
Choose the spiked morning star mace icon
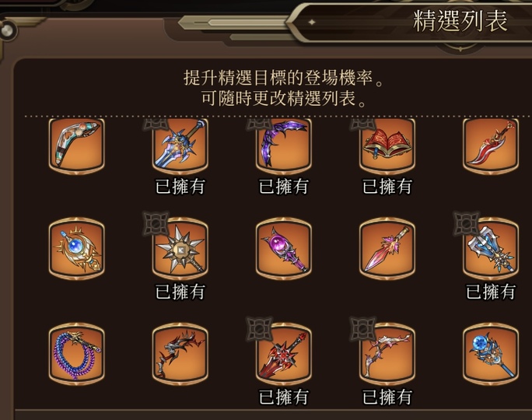click(180, 249)
